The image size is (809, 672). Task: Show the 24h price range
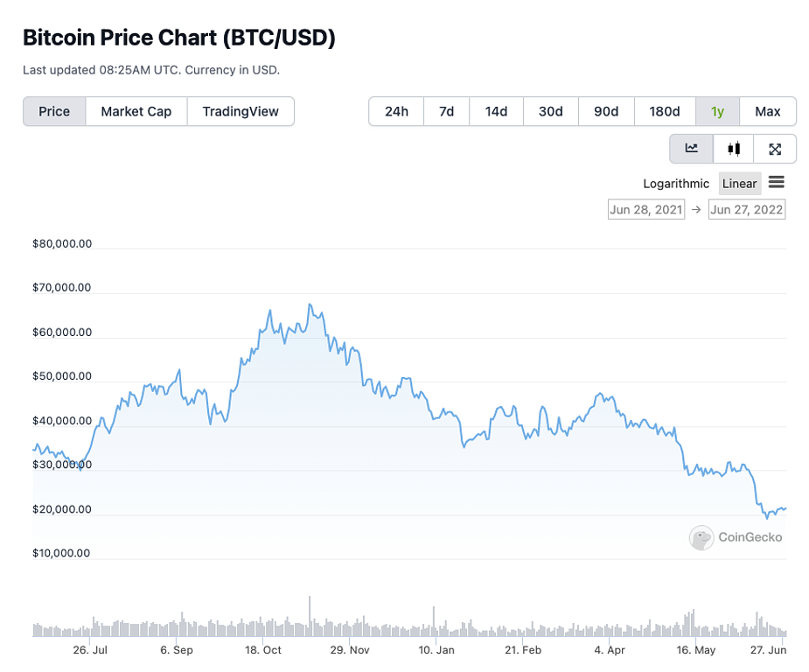point(396,111)
